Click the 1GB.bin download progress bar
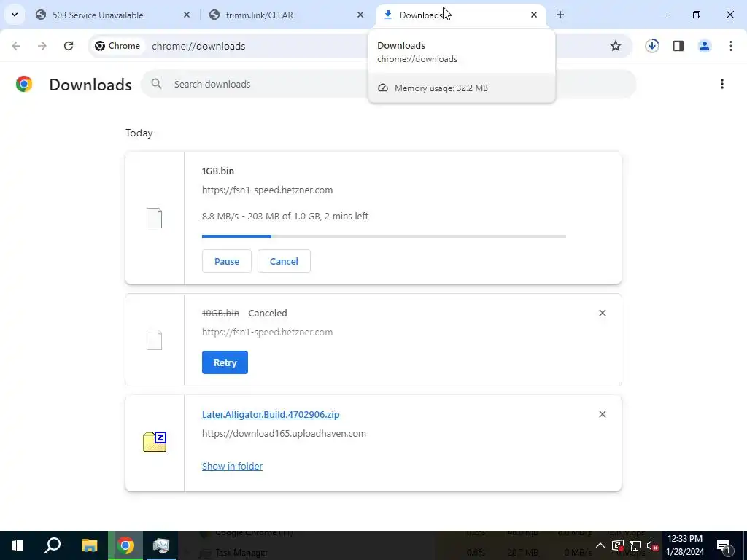This screenshot has height=560, width=747. [x=384, y=236]
